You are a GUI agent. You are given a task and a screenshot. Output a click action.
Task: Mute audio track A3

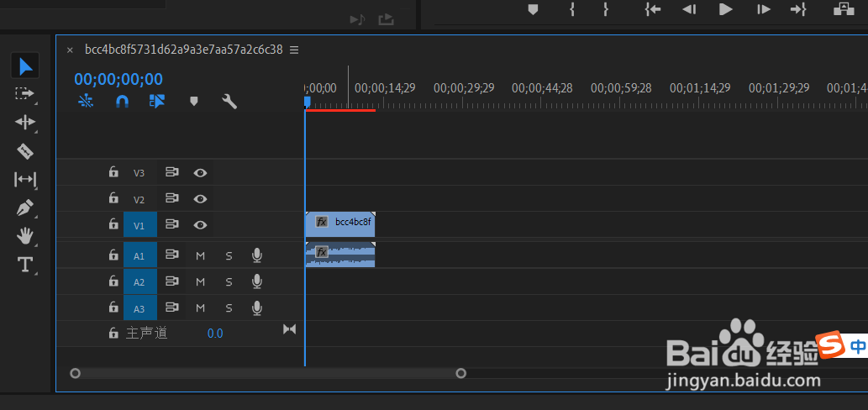click(200, 308)
